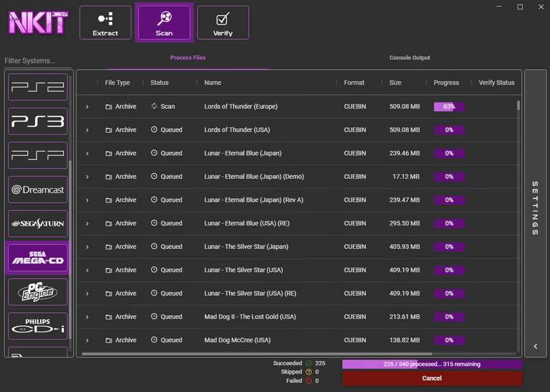Focus the Filter Systems input field
The image size is (550, 392).
(x=38, y=61)
